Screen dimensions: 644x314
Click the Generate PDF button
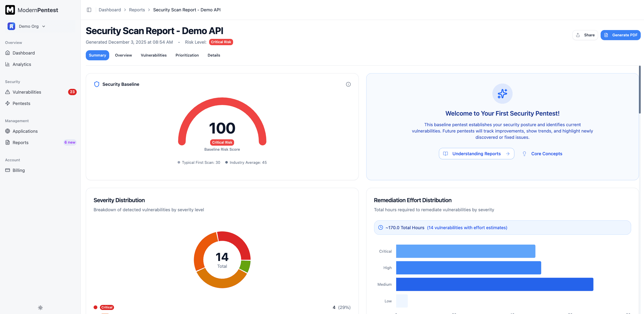pos(621,35)
